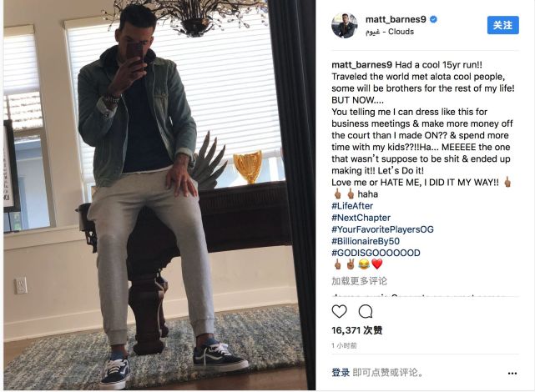Open the comment bubble icon

366,311
